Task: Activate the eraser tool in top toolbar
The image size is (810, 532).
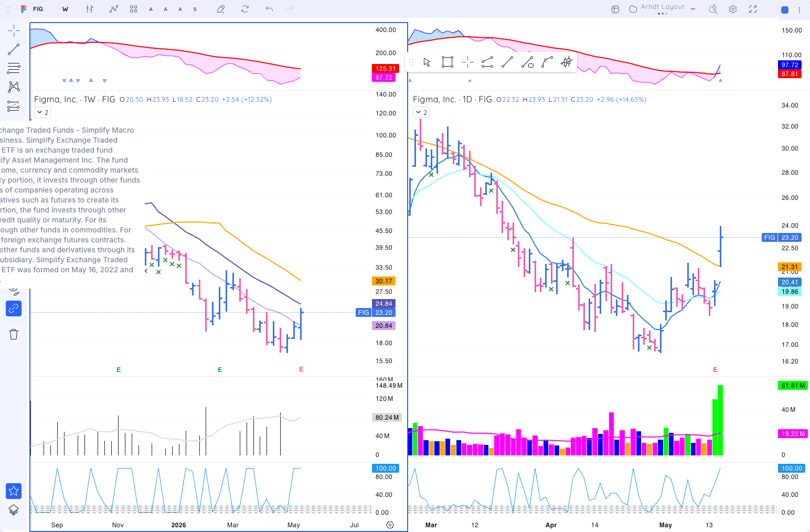Action: click(221, 9)
